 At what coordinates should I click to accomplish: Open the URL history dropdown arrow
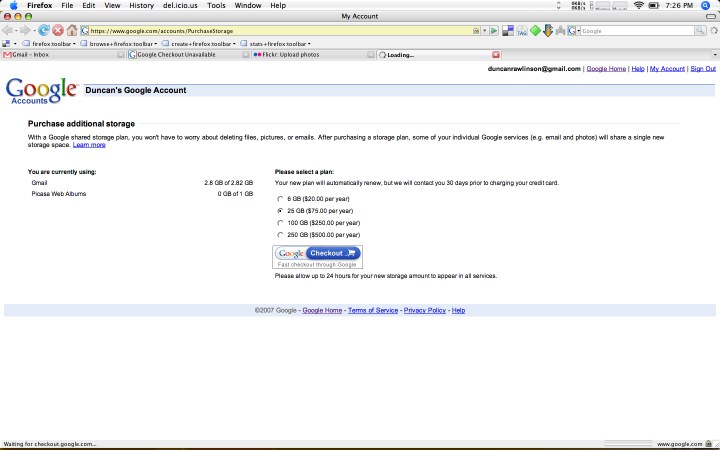(x=484, y=31)
